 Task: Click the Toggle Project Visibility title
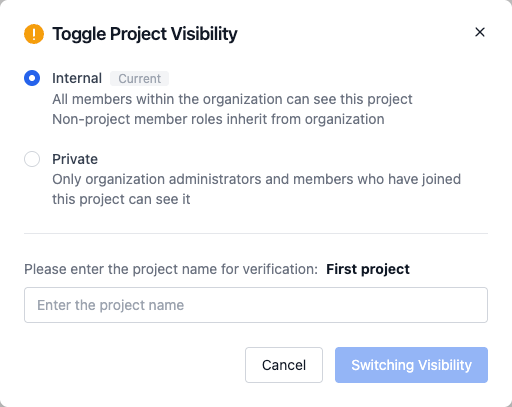145,34
